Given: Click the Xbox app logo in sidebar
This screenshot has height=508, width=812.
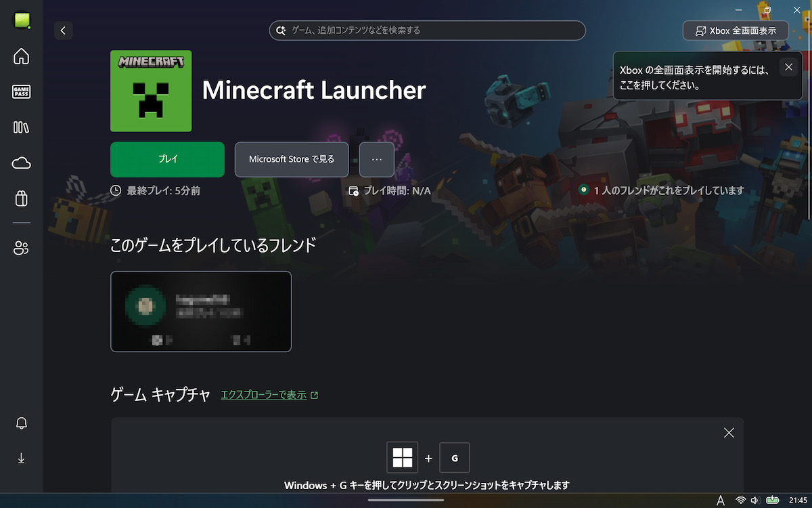Looking at the screenshot, I should click(x=22, y=20).
